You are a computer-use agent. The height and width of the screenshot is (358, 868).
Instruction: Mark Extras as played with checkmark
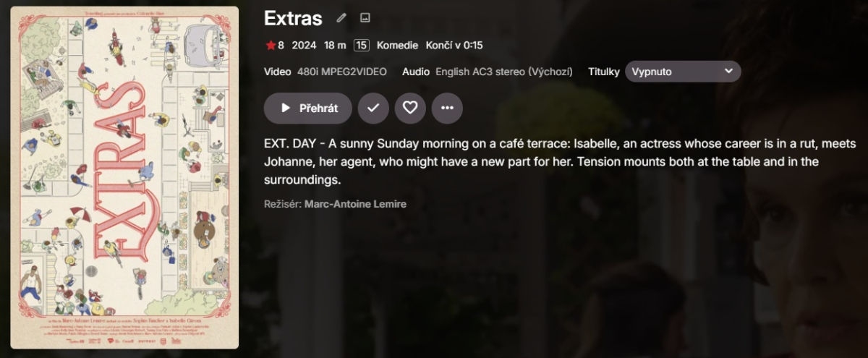pos(373,108)
